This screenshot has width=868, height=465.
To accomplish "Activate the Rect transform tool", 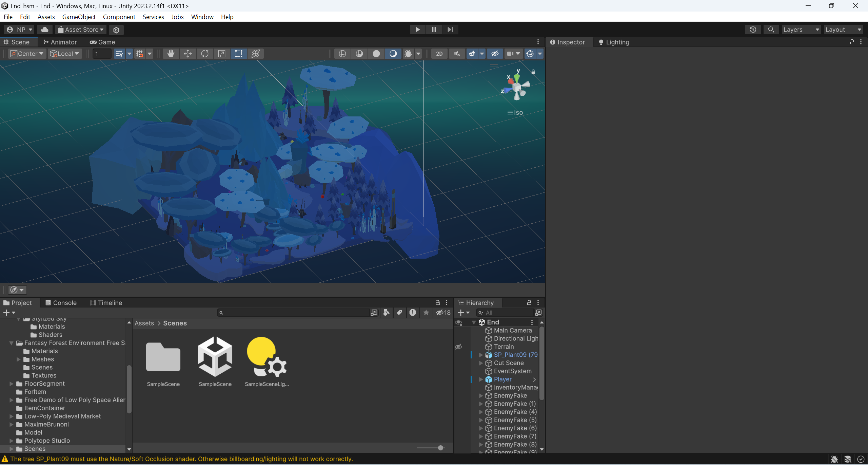I will (238, 54).
